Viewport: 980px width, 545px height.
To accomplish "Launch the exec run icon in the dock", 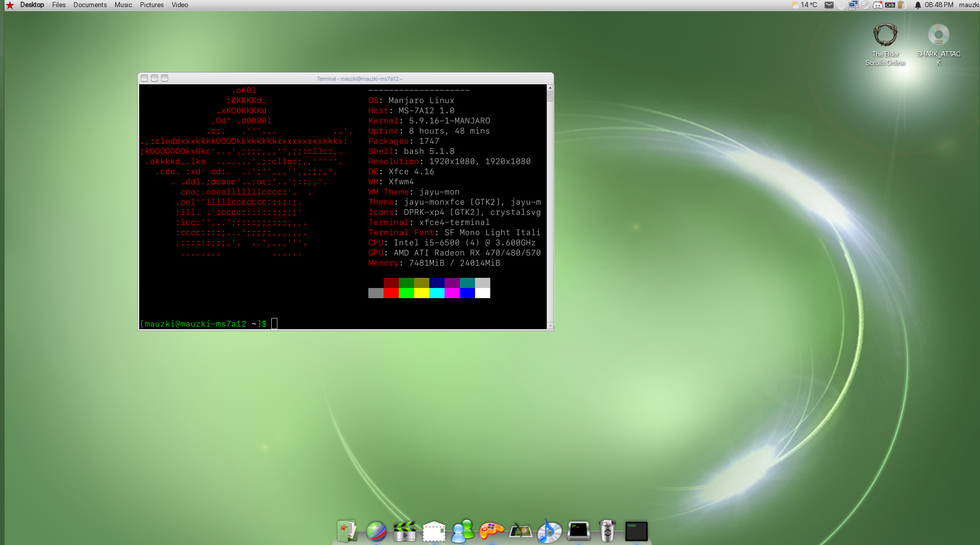I will pos(637,531).
